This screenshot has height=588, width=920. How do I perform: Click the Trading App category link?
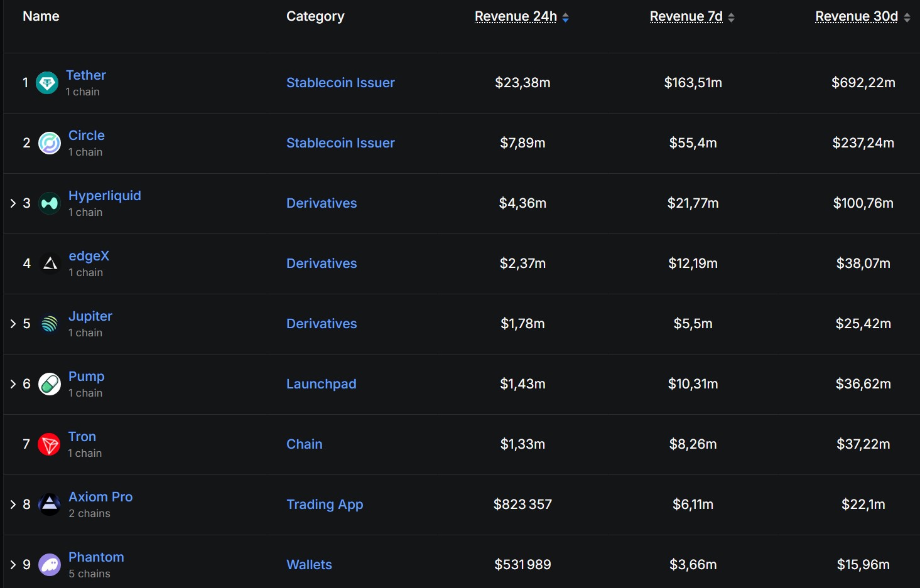(325, 504)
